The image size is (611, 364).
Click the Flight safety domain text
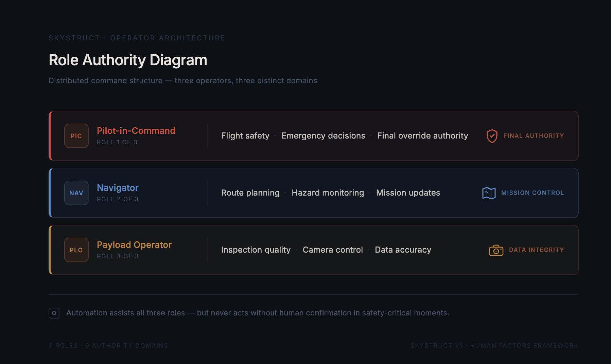pos(245,136)
